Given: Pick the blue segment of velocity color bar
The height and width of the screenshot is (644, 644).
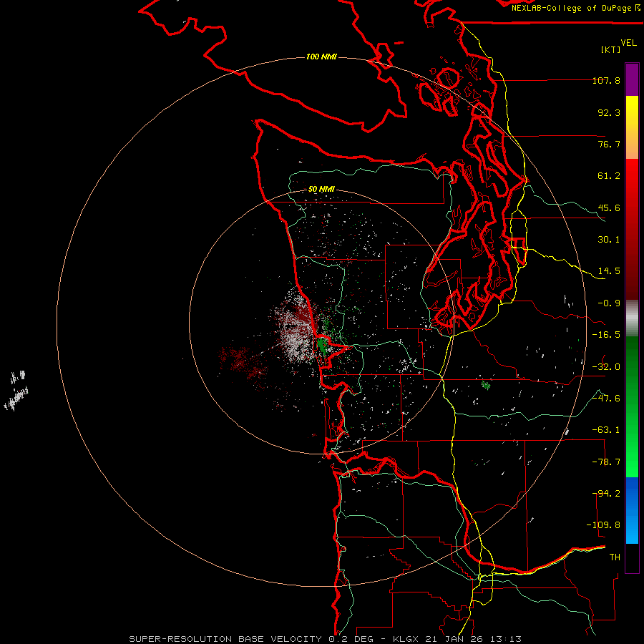Looking at the screenshot, I should point(632,510).
